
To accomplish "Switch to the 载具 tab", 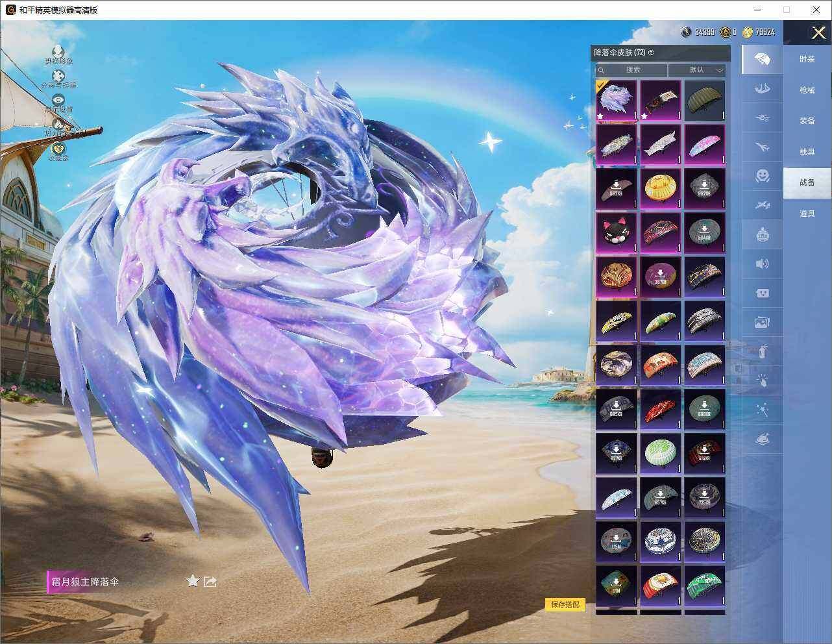I will click(807, 152).
